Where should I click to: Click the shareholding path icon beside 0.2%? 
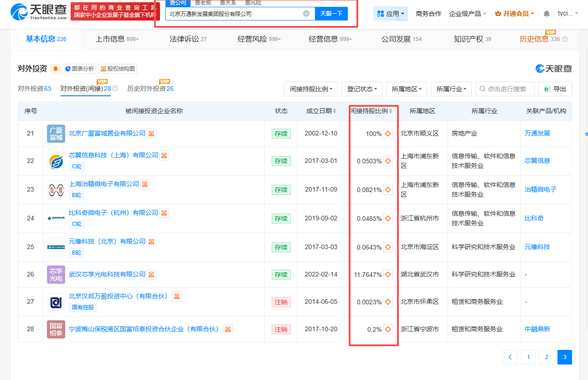388,329
